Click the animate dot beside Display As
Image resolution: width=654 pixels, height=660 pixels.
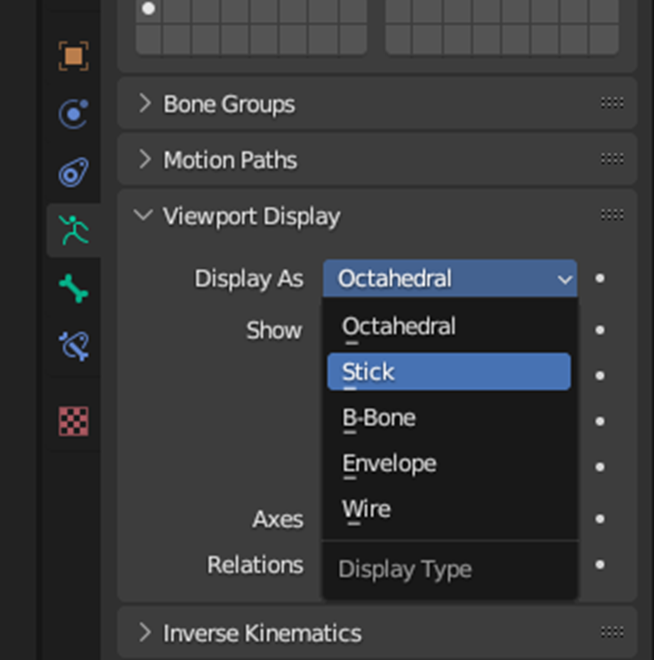click(600, 278)
